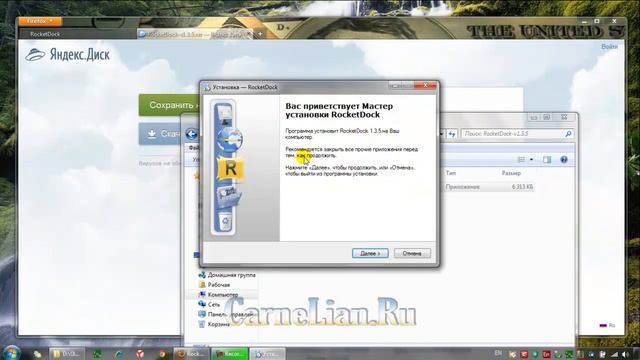Click the Тип column header
Image resolution: width=640 pixels, height=360 pixels.
click(x=451, y=173)
